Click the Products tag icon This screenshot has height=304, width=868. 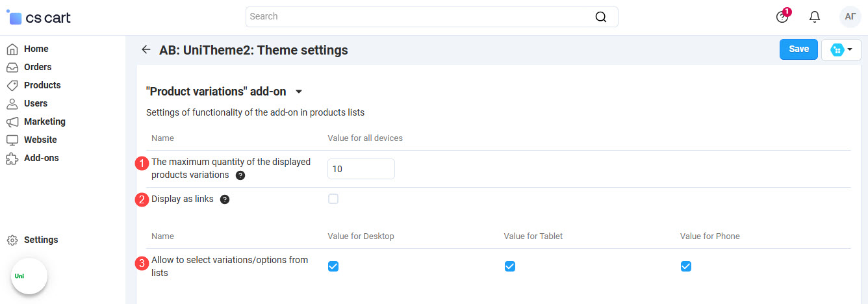point(12,85)
